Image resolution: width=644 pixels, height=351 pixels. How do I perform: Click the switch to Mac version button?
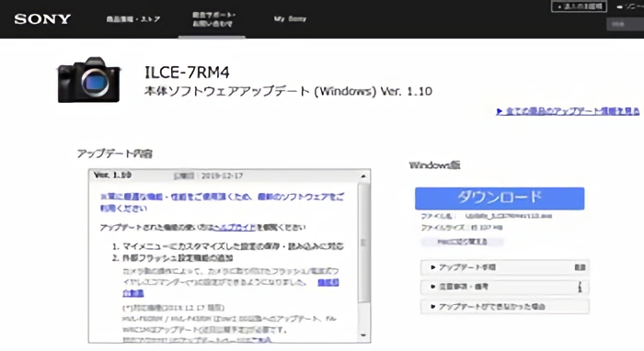click(x=462, y=242)
